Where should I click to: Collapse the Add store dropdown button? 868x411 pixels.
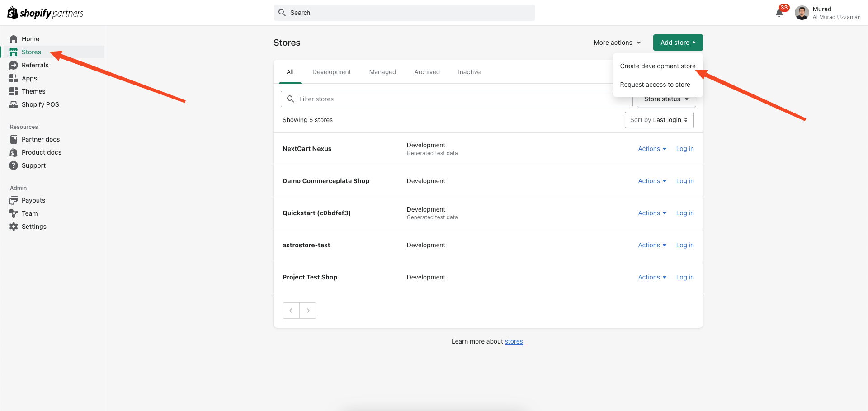[678, 43]
